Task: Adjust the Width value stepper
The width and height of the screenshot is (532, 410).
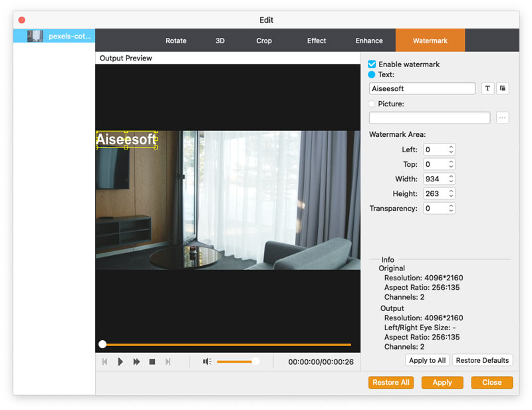Action: pos(452,179)
